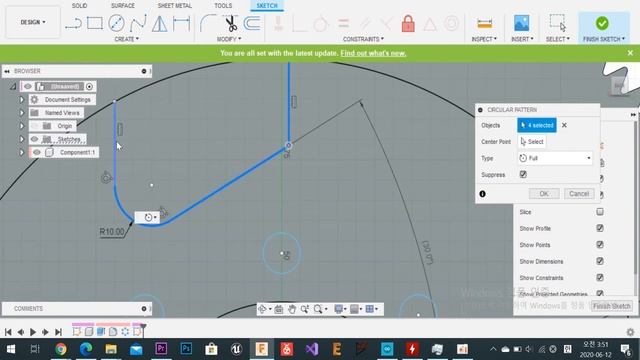640x360 pixels.
Task: Open Photoshop from taskbar
Action: [x=186, y=349]
